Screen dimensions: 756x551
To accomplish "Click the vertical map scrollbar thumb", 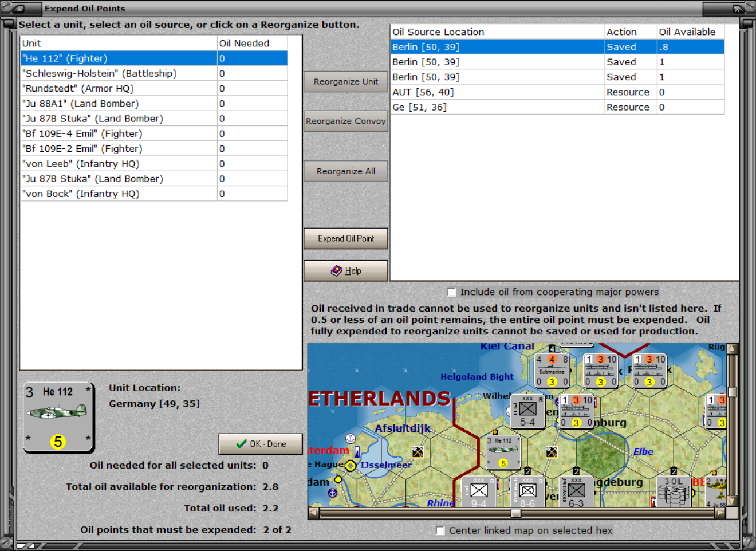I will tap(731, 392).
